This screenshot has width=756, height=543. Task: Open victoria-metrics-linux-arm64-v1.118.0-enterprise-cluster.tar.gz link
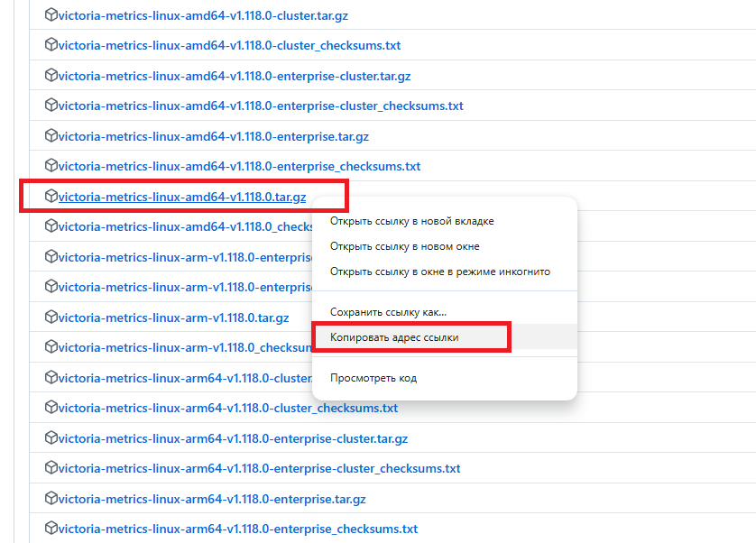[x=233, y=439]
